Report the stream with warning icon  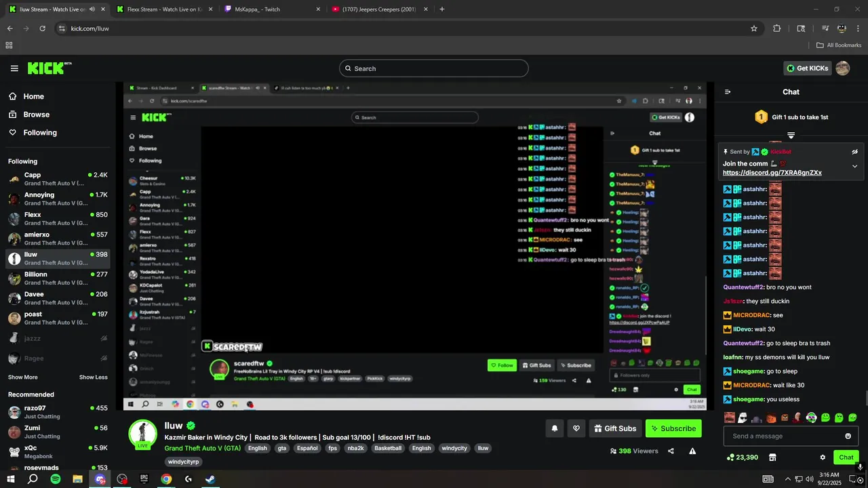[x=692, y=451]
